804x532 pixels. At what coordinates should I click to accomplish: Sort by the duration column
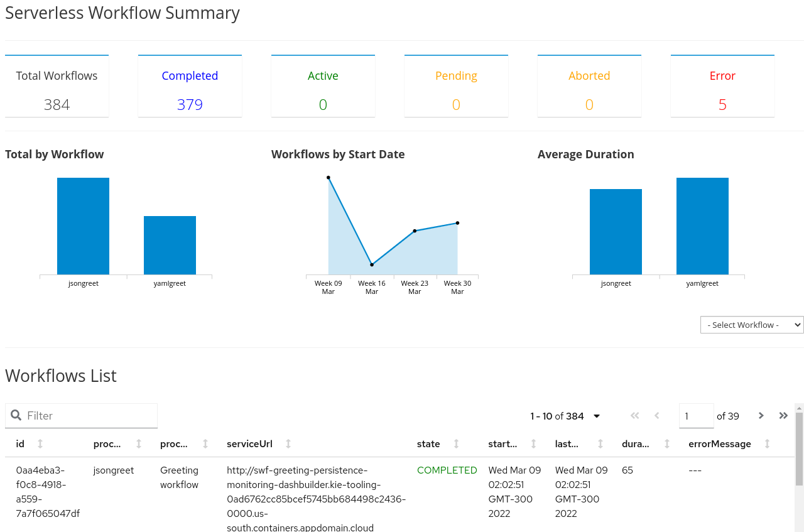[668, 443]
